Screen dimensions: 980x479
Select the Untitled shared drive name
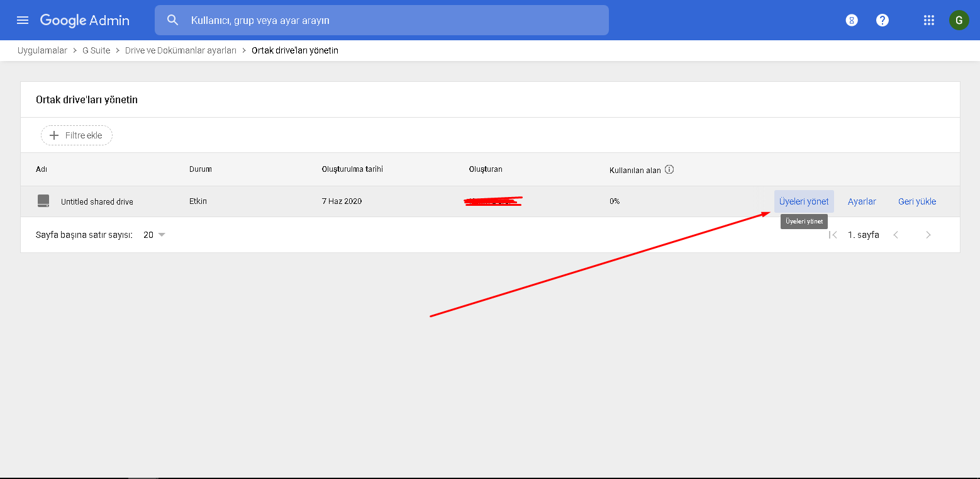(x=97, y=202)
